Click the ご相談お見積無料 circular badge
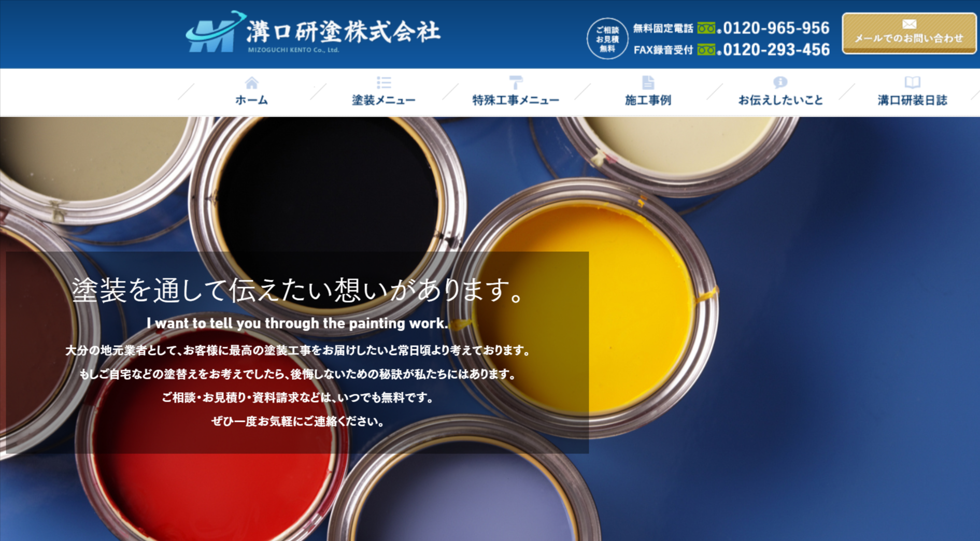Viewport: 980px width, 541px height. (607, 39)
